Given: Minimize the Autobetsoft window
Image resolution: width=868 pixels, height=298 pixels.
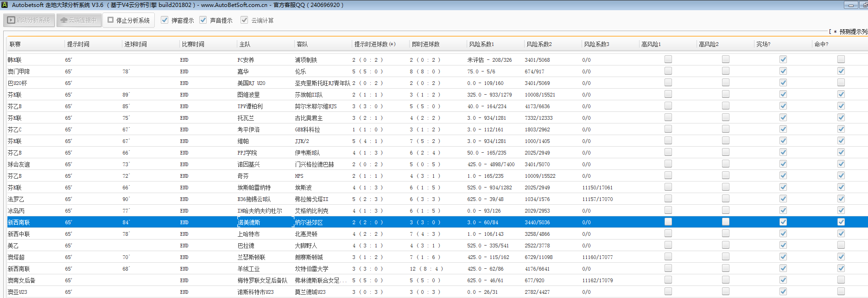Looking at the screenshot, I should coord(850,5).
